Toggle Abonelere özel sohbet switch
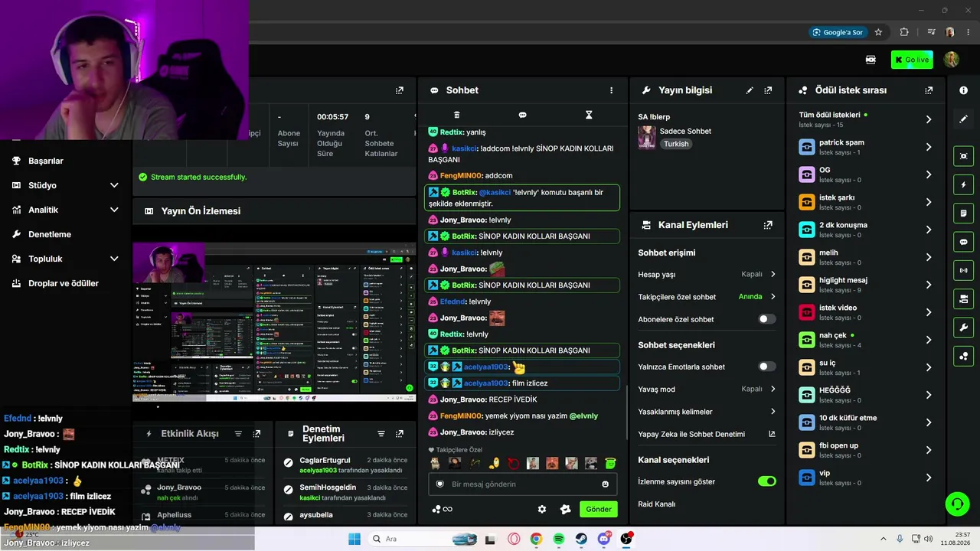980x551 pixels. pos(766,319)
